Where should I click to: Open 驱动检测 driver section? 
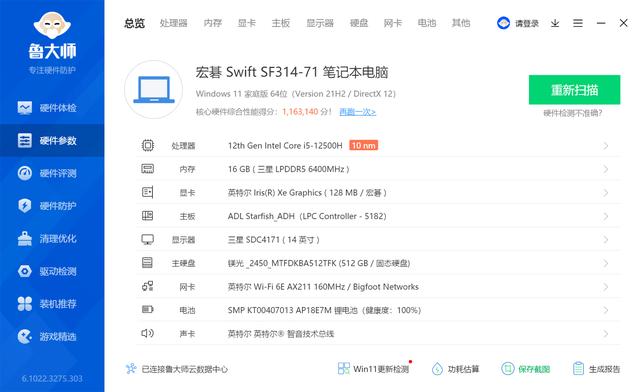52,271
